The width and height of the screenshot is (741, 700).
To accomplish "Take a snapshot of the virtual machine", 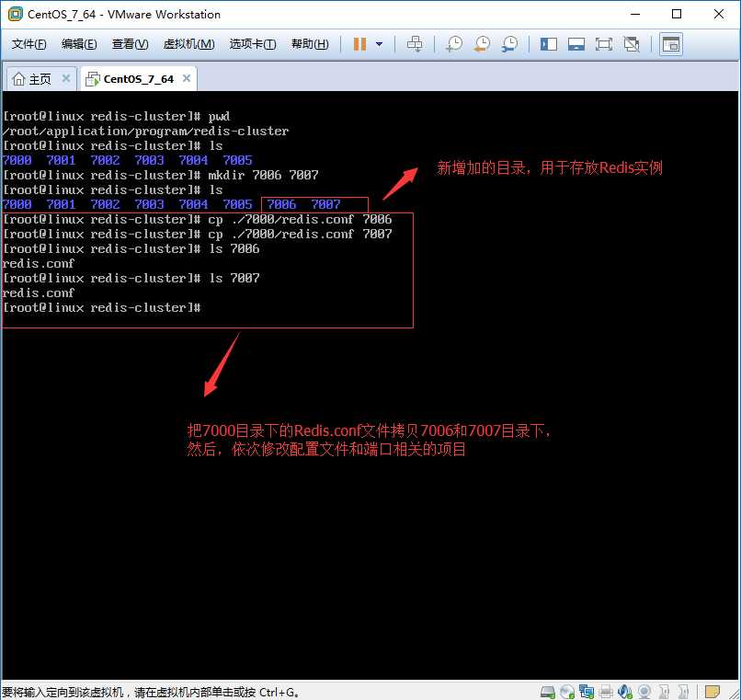I will [454, 44].
